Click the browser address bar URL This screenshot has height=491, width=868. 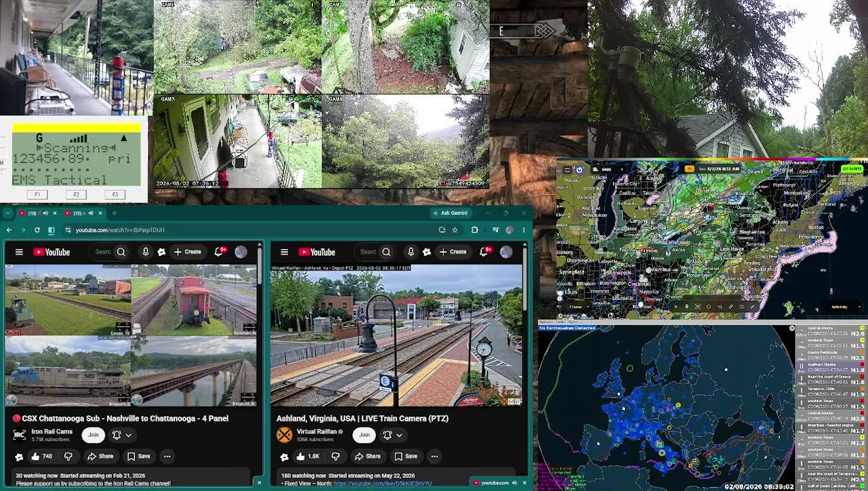pos(119,230)
